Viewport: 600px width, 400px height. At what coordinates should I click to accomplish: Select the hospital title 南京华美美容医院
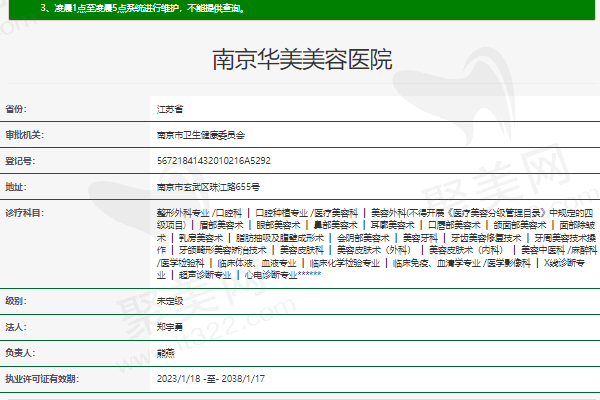coord(302,60)
